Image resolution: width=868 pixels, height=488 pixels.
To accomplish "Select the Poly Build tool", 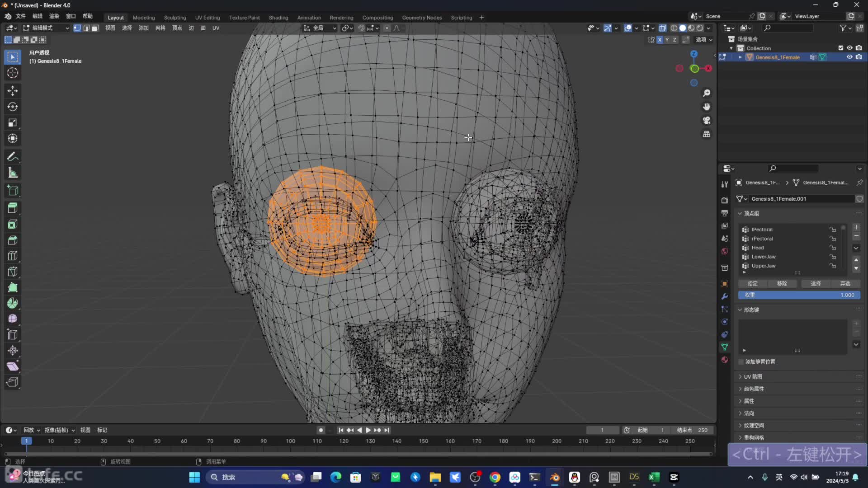I will tap(13, 287).
